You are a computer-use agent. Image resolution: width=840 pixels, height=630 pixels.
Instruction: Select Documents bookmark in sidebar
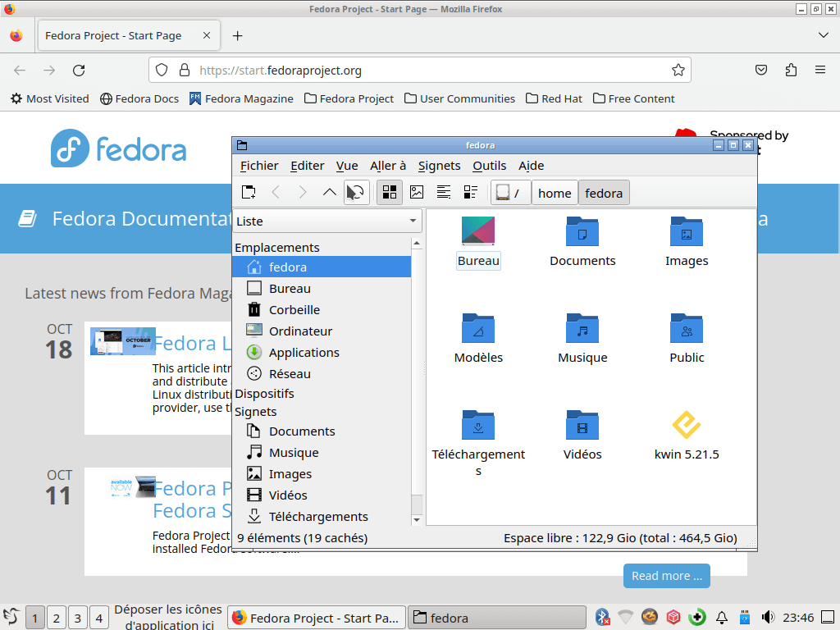(x=322, y=431)
